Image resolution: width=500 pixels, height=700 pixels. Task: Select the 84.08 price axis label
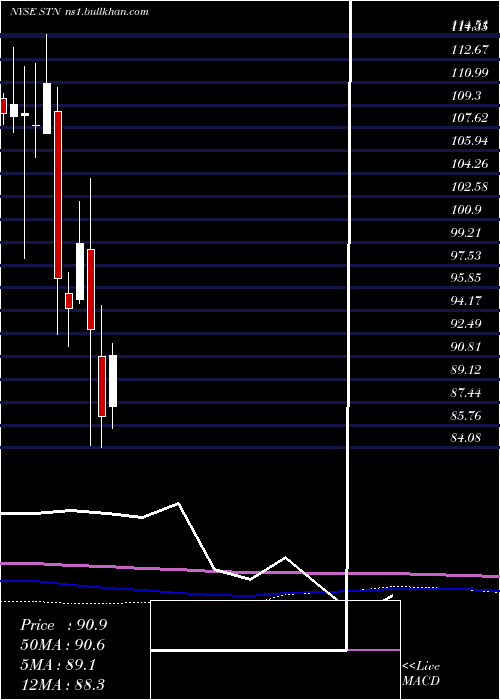tap(466, 438)
